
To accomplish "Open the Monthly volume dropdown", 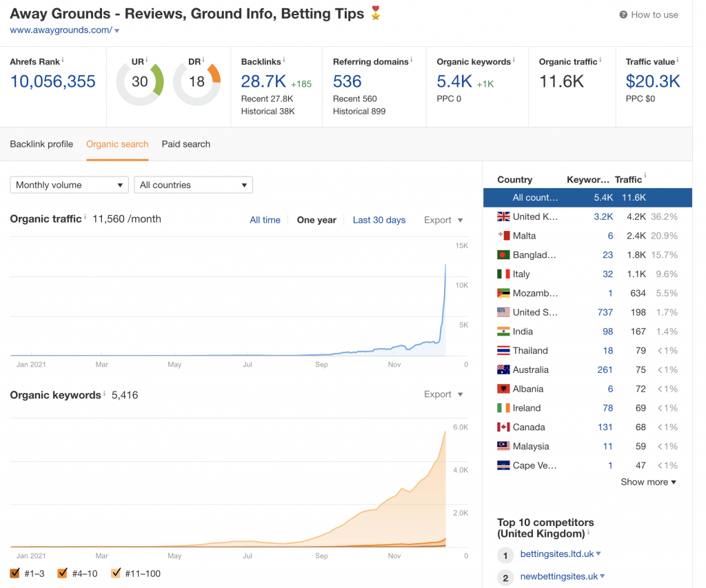I will [x=70, y=185].
